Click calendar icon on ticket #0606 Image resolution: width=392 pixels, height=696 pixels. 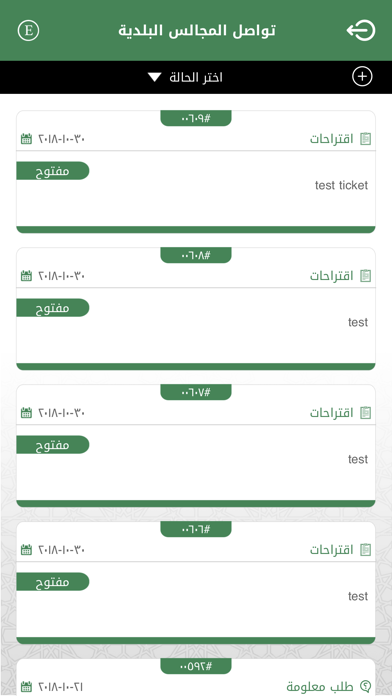pos(27,550)
